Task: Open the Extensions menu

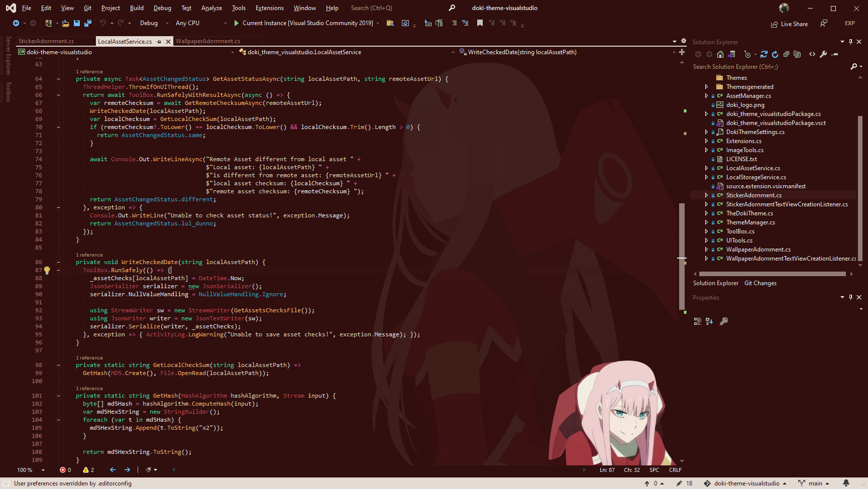Action: (x=269, y=8)
